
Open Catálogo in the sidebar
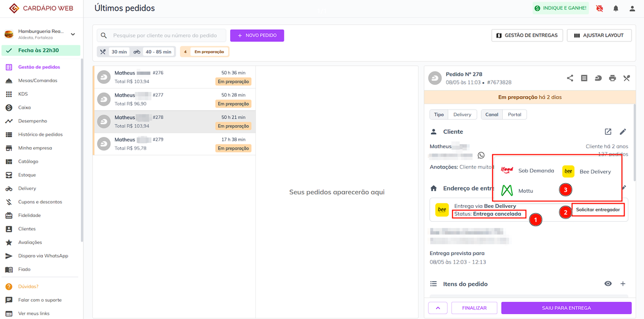(28, 161)
